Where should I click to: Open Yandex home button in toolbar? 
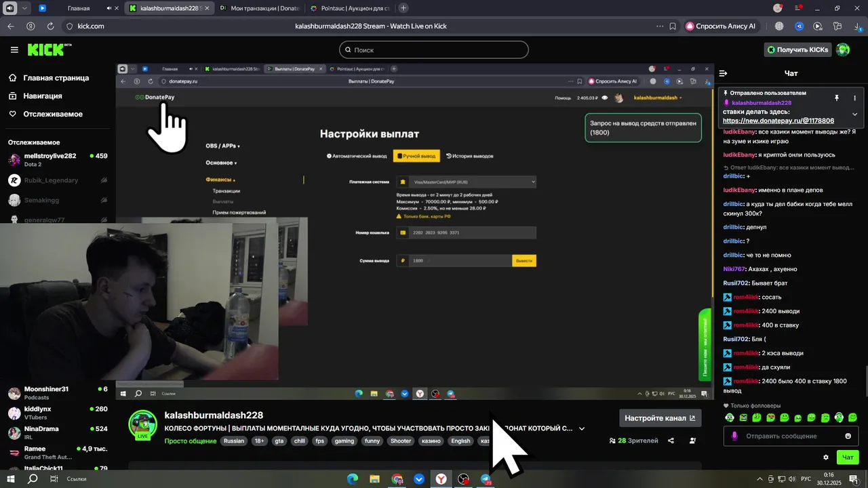pyautogui.click(x=31, y=26)
